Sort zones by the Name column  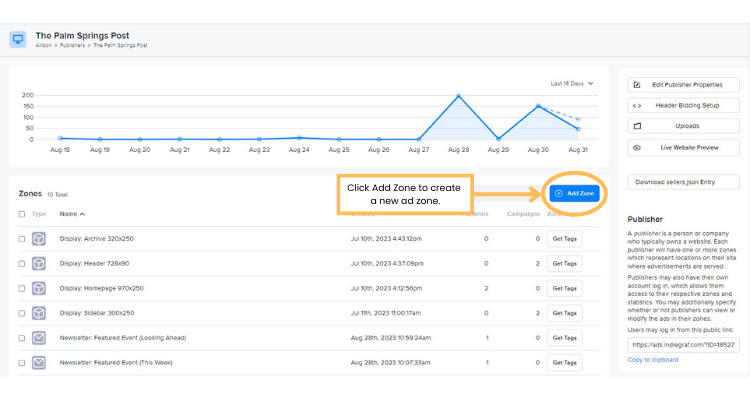(x=72, y=214)
